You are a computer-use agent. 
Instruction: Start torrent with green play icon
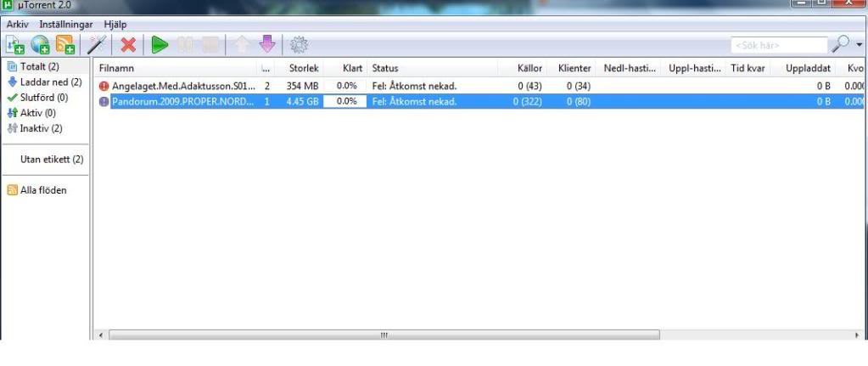coord(160,45)
